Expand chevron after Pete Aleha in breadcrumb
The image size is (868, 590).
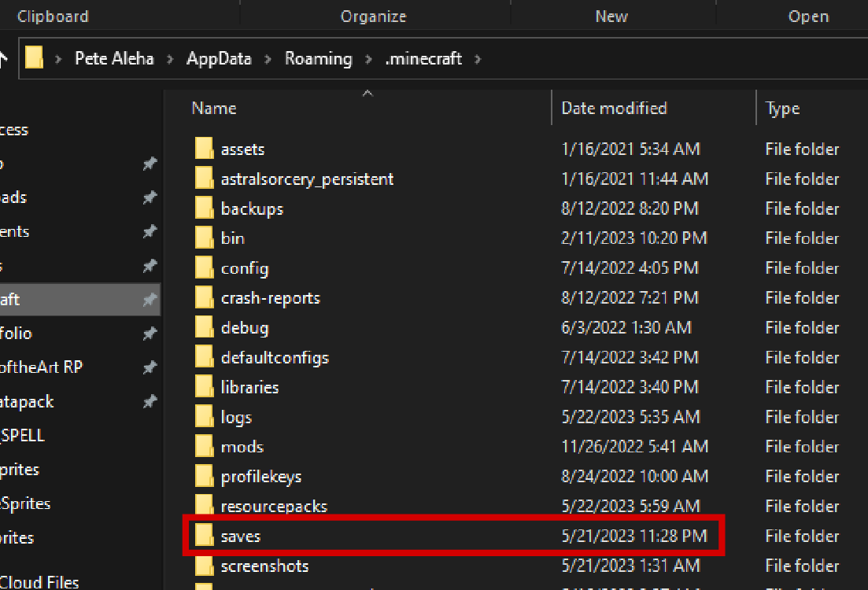click(x=171, y=59)
